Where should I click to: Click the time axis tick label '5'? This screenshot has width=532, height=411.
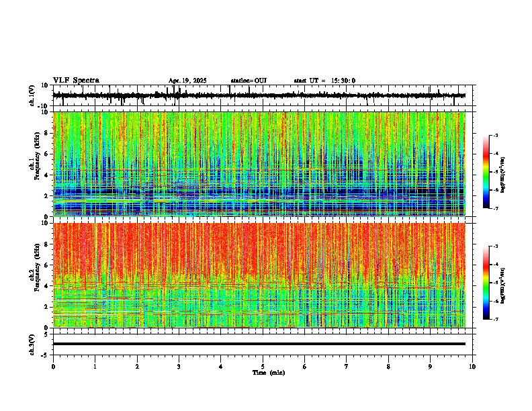[x=263, y=366]
